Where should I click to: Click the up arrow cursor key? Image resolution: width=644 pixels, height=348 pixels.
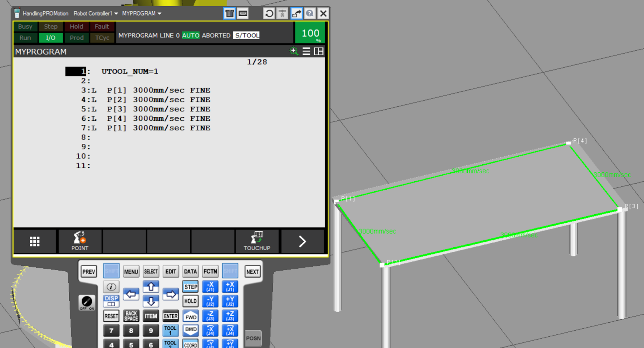point(151,286)
